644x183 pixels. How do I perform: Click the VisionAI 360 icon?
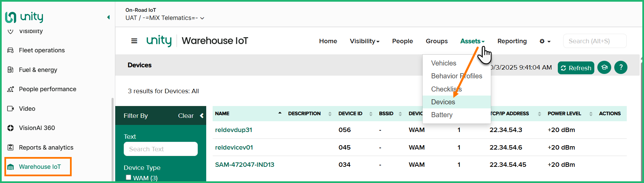(10, 128)
